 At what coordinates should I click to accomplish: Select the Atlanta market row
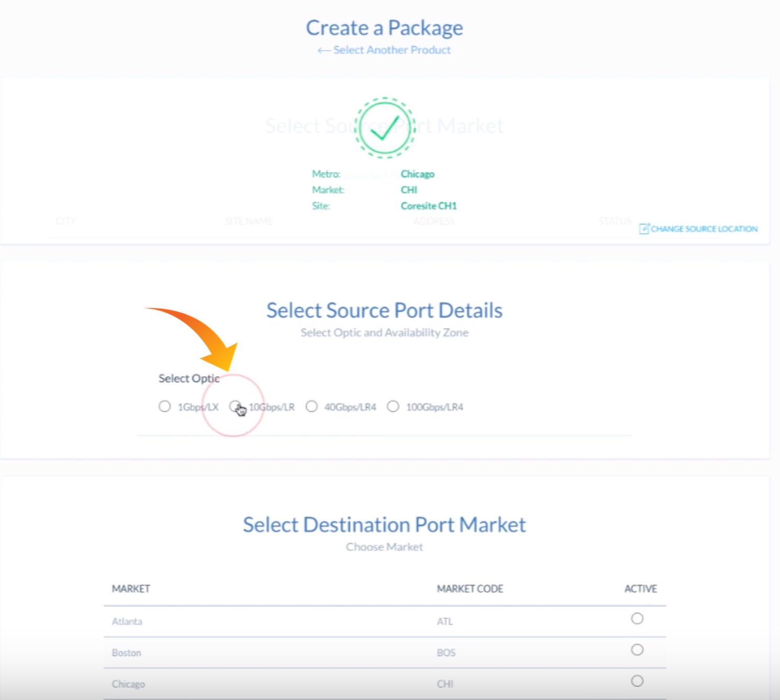coord(127,621)
